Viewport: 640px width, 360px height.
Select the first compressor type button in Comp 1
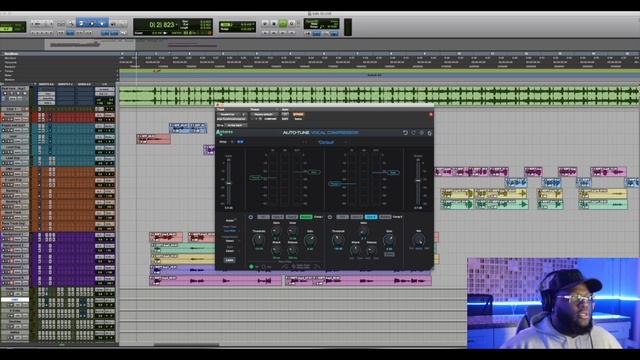pos(263,217)
